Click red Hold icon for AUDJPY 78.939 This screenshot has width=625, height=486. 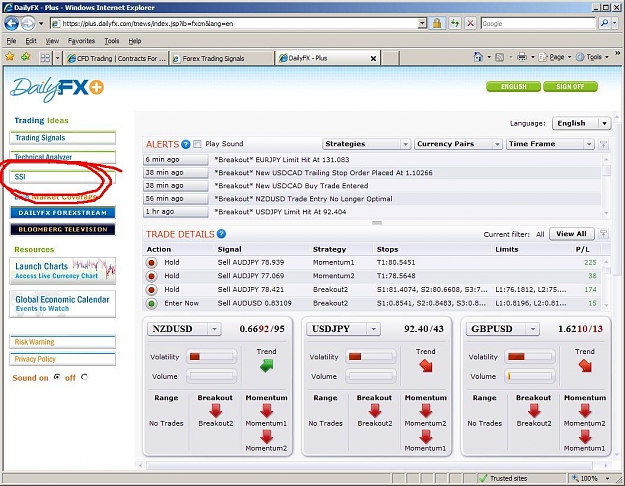pos(151,263)
